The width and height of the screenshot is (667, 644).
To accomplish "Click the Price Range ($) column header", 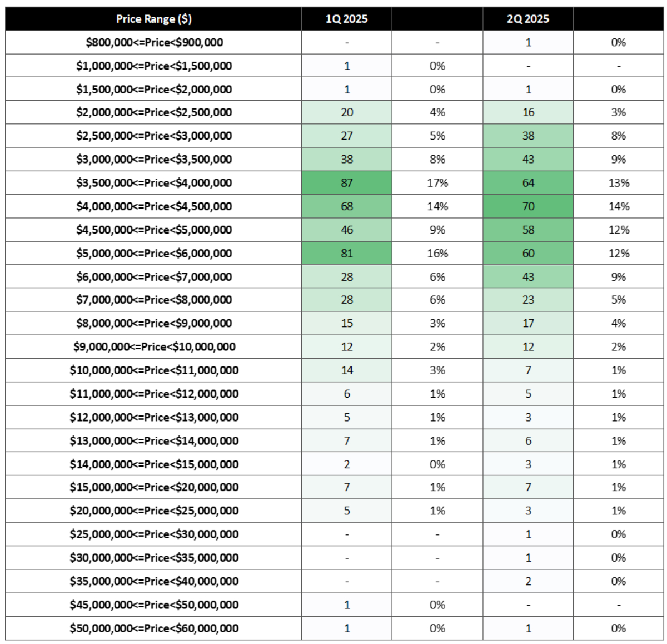I will pyautogui.click(x=154, y=19).
